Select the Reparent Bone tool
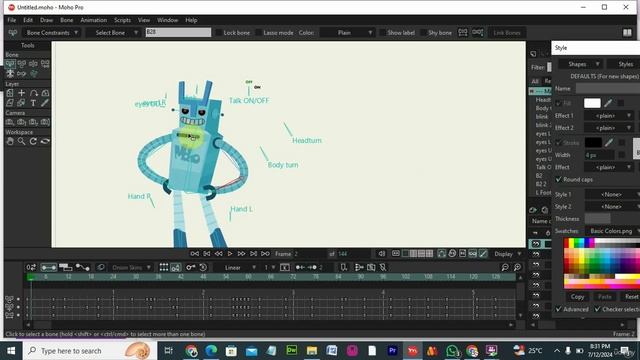The image size is (640, 360). coord(45,64)
